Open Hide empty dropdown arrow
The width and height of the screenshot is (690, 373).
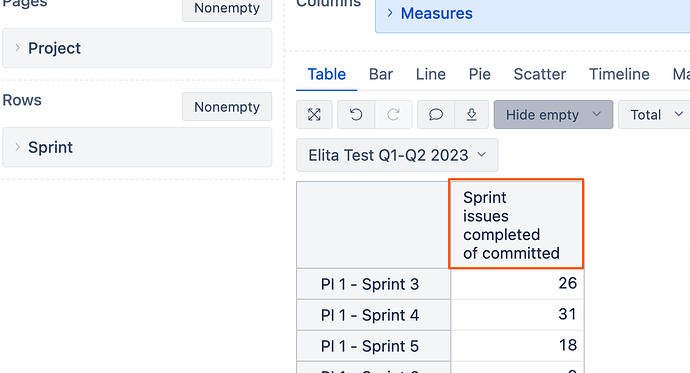(597, 114)
